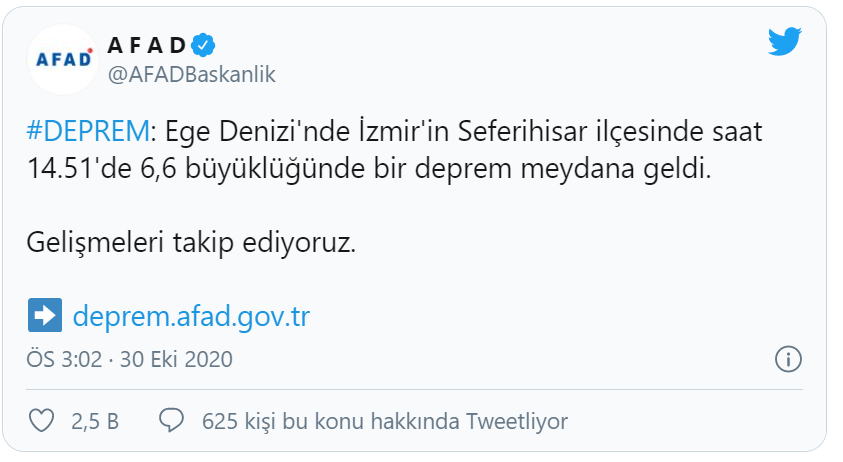Click the 2,5 B like count

[x=95, y=421]
